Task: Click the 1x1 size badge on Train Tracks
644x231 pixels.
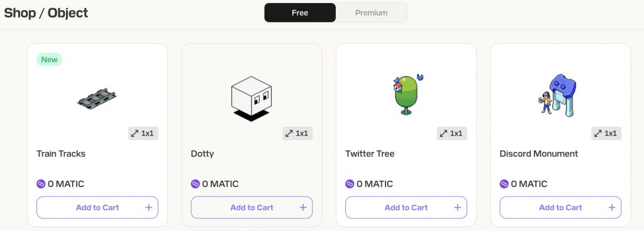Action: [x=143, y=134]
